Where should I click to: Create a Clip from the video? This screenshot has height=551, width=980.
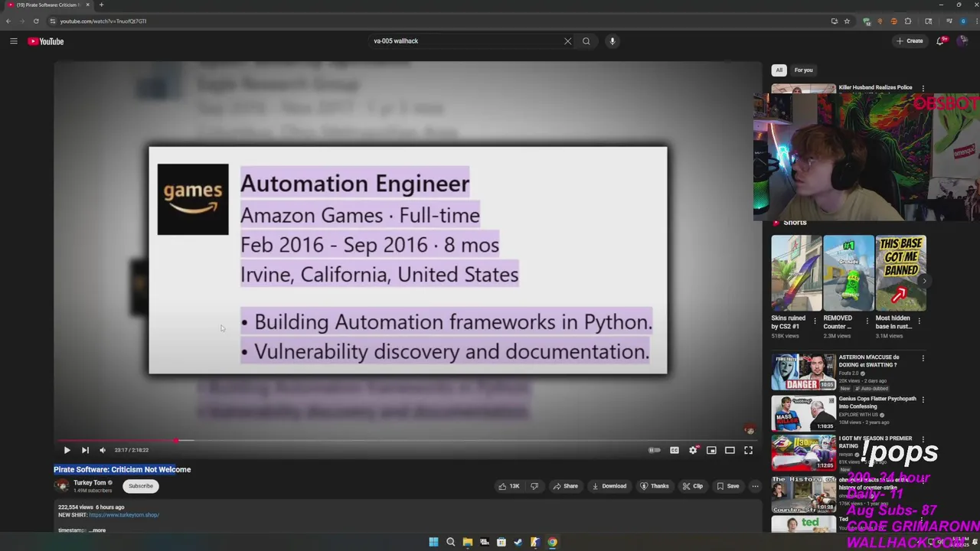(693, 486)
